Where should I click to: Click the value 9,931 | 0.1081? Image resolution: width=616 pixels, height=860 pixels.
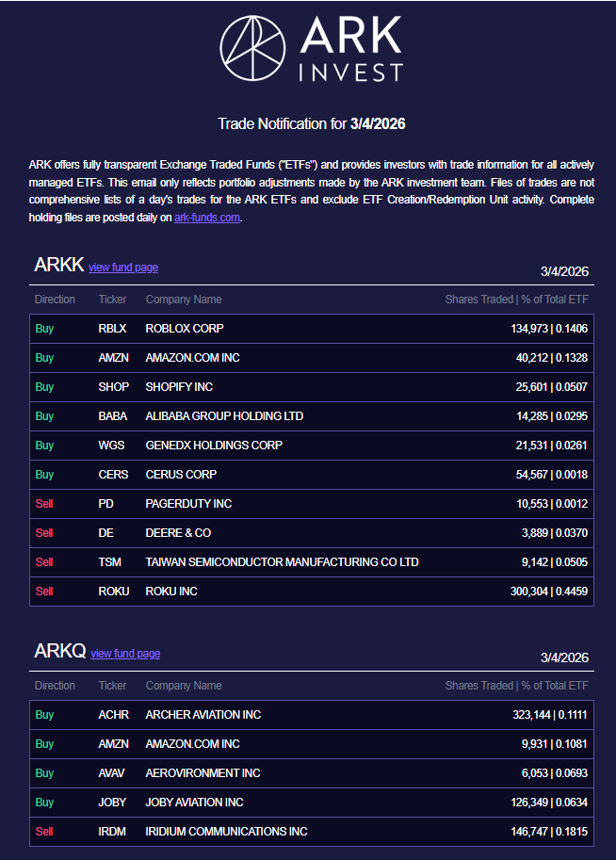[555, 744]
